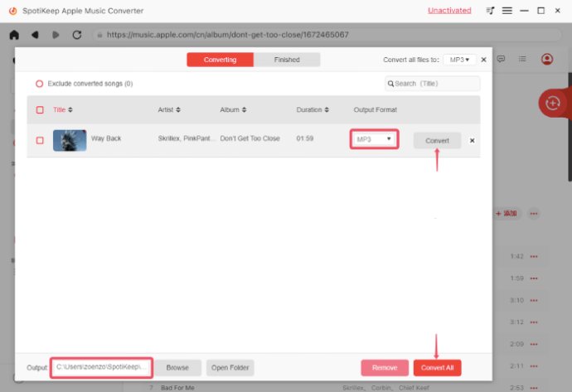
Task: Click the Remove button
Action: pos(385,368)
